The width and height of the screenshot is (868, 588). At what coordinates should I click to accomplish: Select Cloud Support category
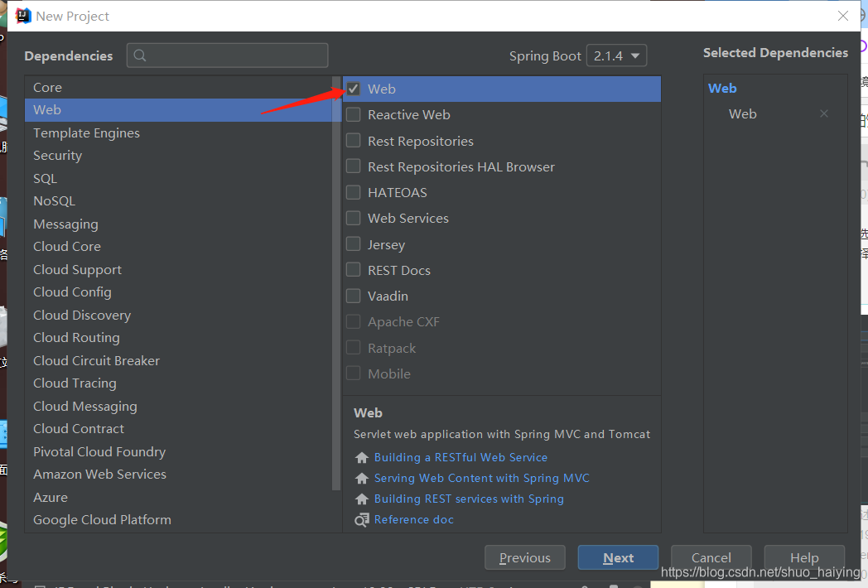click(x=179, y=270)
